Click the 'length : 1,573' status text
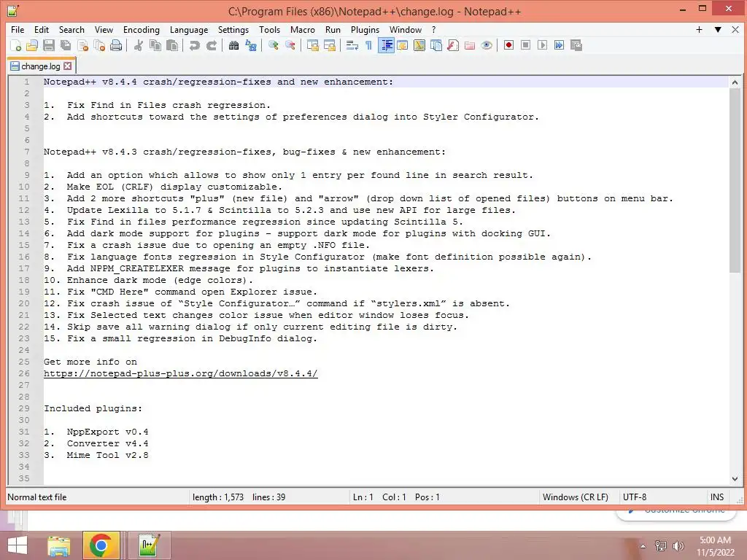 (x=218, y=497)
